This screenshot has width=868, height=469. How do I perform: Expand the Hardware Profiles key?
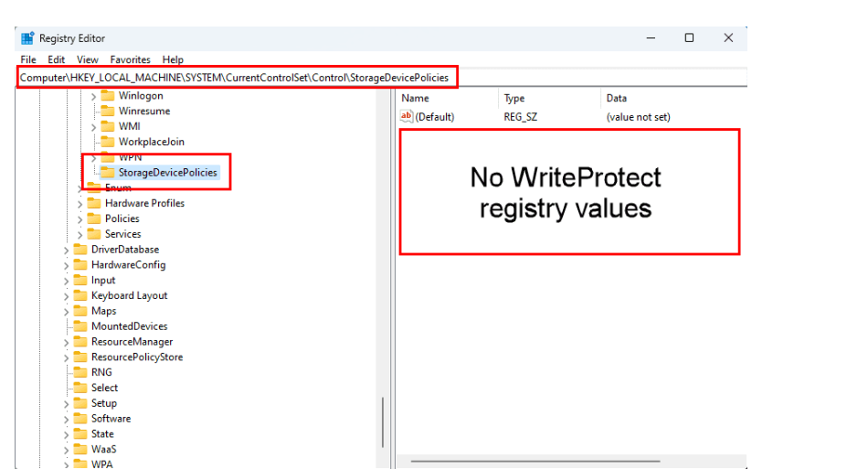(x=80, y=203)
